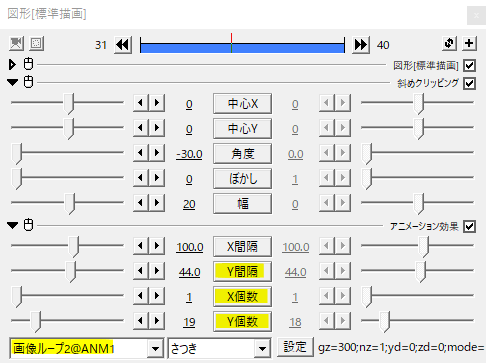Click the camera control icon at top left
The height and width of the screenshot is (363, 486).
pyautogui.click(x=16, y=43)
